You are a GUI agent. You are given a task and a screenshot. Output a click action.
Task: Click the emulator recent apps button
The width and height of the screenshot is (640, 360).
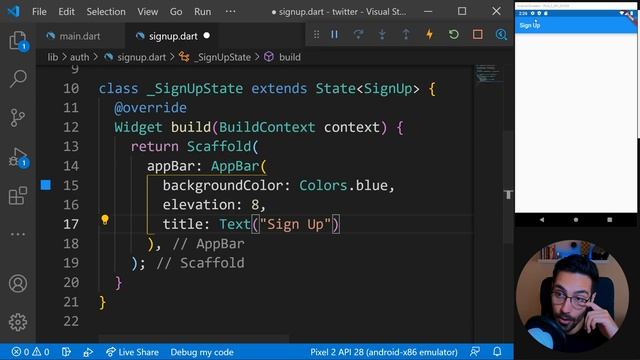click(609, 220)
